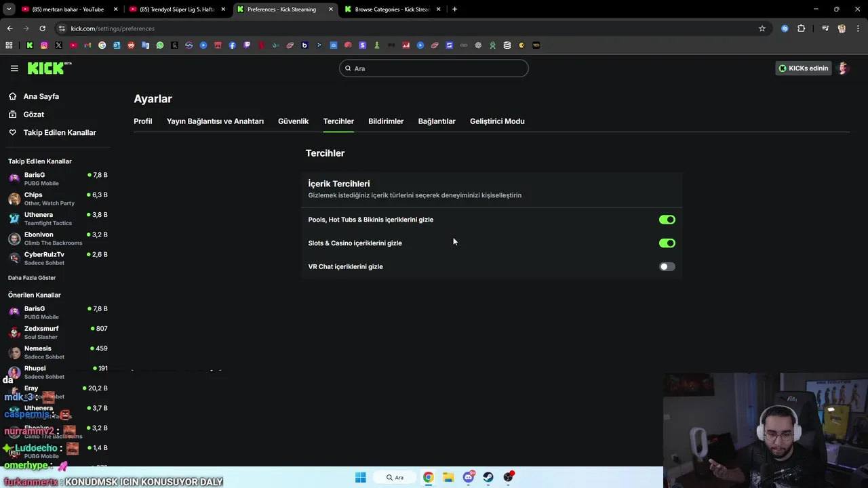This screenshot has height=488, width=868.
Task: Open the Chrome three-dot menu
Action: point(859,28)
